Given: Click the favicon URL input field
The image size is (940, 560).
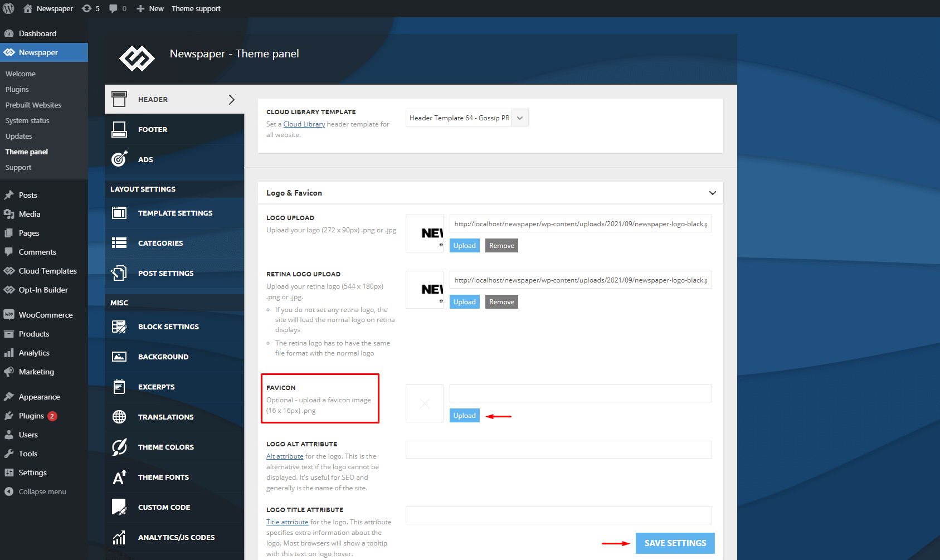Looking at the screenshot, I should pos(581,393).
